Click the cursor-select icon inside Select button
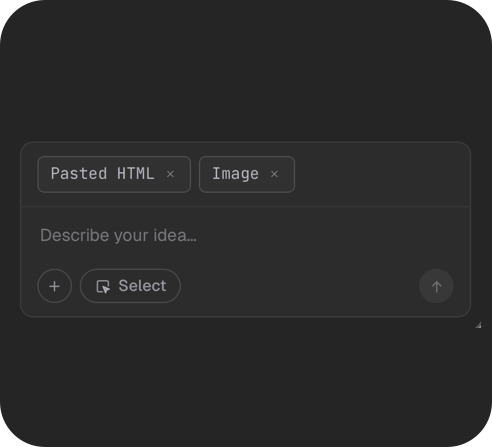 point(103,287)
